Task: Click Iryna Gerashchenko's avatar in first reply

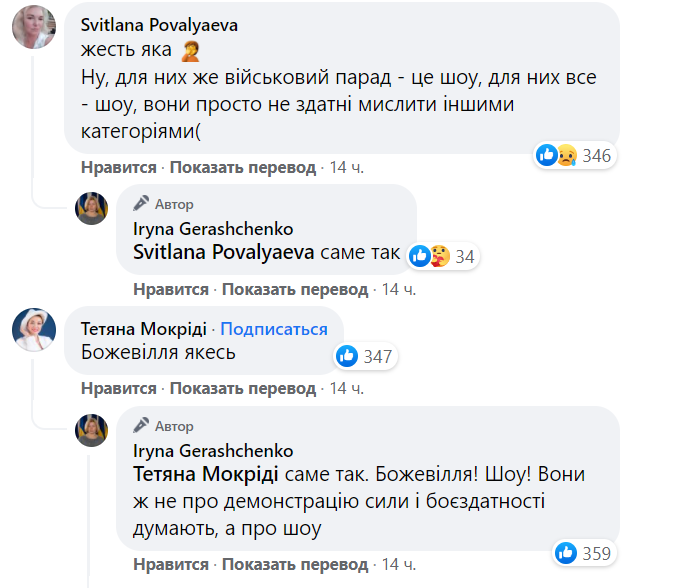Action: point(92,208)
